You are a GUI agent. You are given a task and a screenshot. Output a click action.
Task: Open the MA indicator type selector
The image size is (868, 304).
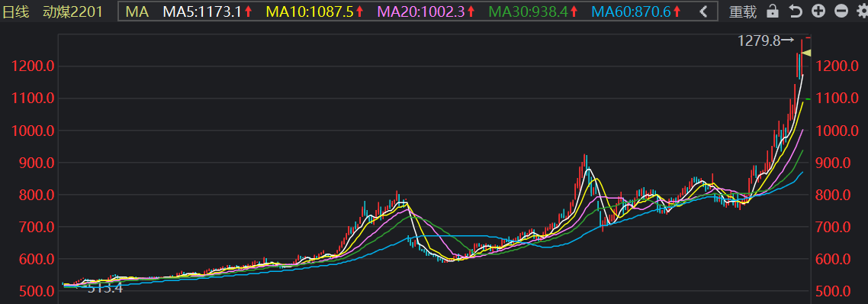point(137,11)
